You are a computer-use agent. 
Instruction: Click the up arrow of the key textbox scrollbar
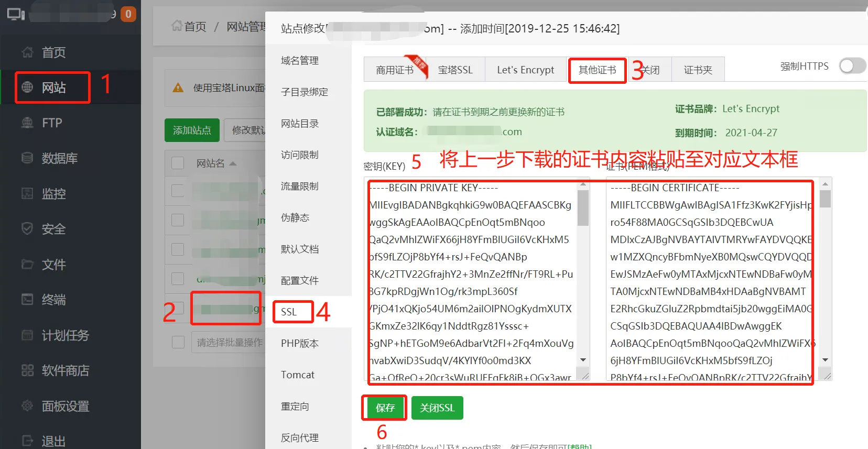[x=583, y=184]
